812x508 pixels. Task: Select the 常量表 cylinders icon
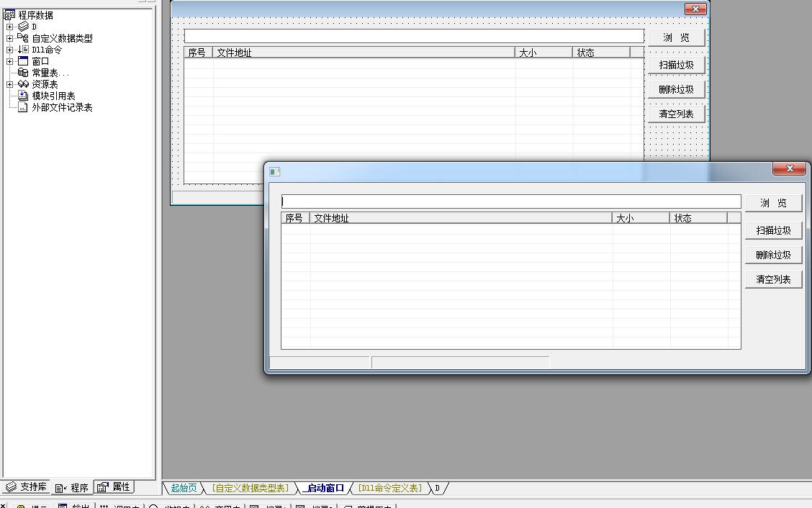23,73
